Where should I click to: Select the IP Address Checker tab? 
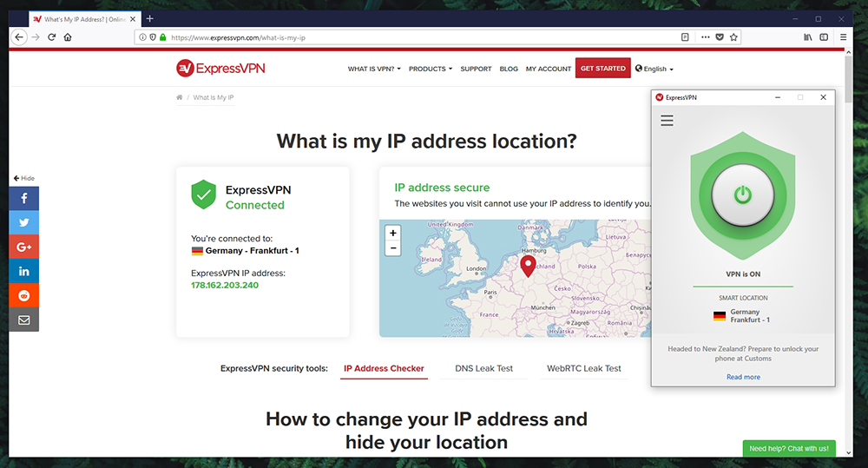coord(384,369)
